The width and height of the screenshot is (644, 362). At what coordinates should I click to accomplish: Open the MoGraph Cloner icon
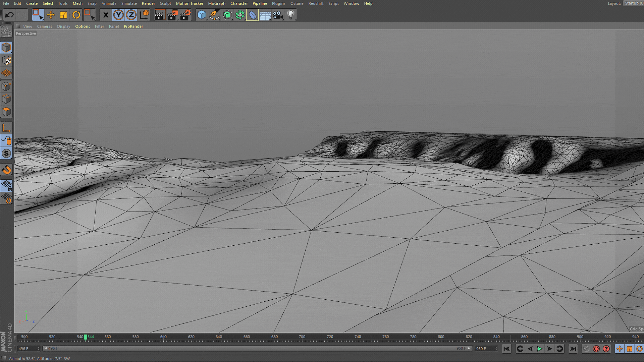[x=240, y=15]
